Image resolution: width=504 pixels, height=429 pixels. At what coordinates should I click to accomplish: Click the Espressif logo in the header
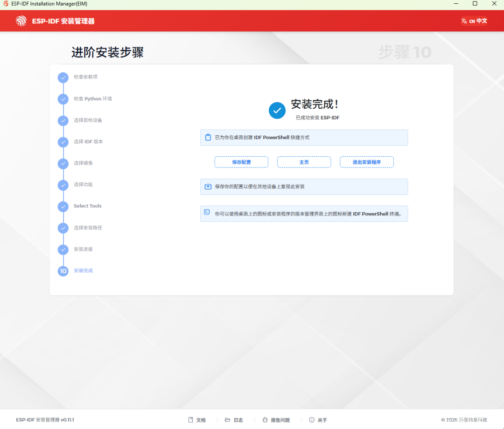(21, 21)
